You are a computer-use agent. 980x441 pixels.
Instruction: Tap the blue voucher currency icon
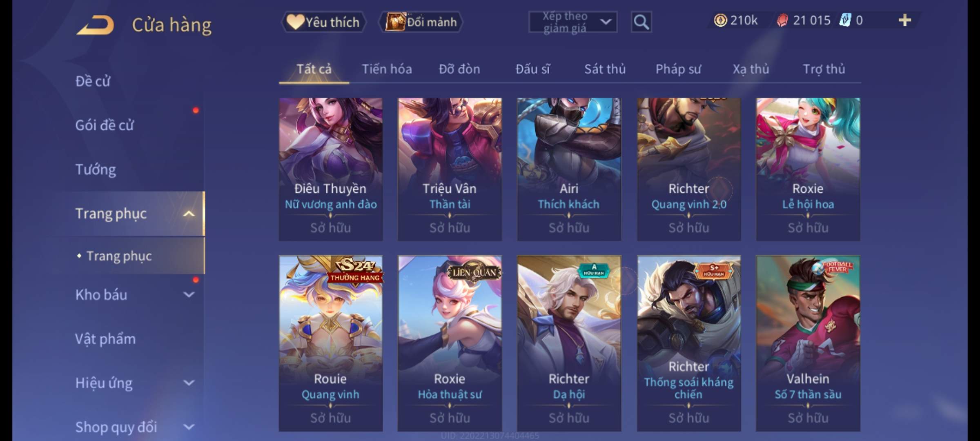point(845,20)
